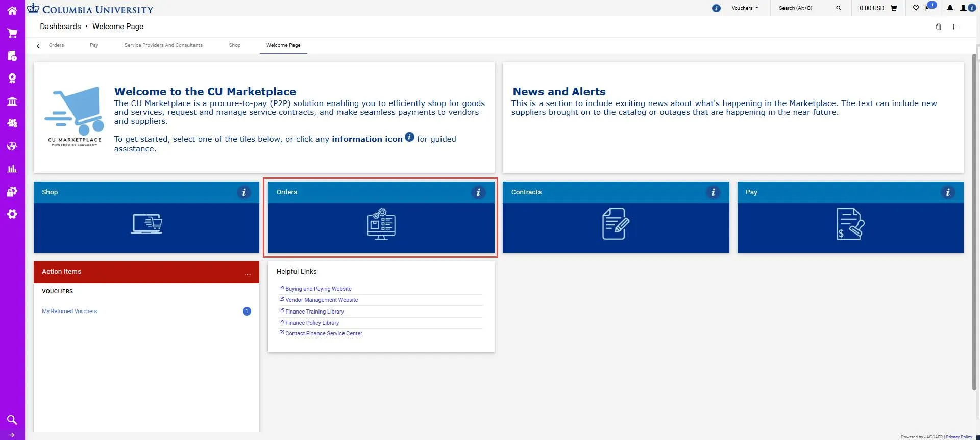Switch to the Shop dashboard tab
The image size is (980, 440).
235,45
